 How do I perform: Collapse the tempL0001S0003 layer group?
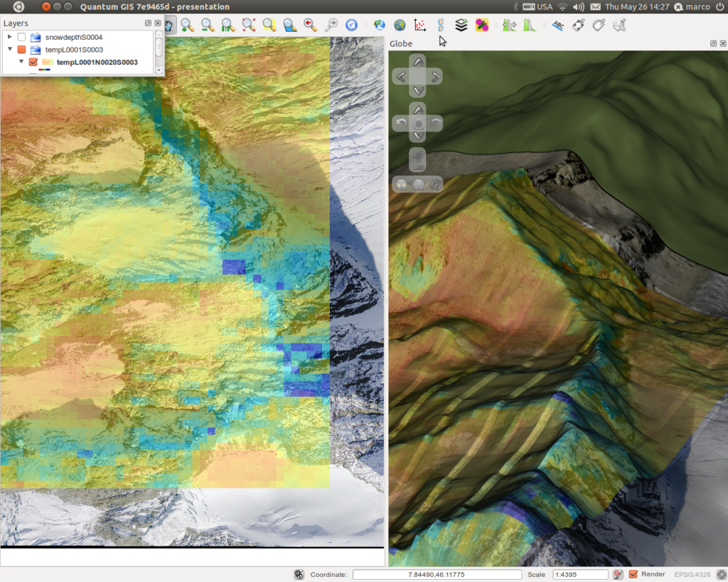pos(9,49)
